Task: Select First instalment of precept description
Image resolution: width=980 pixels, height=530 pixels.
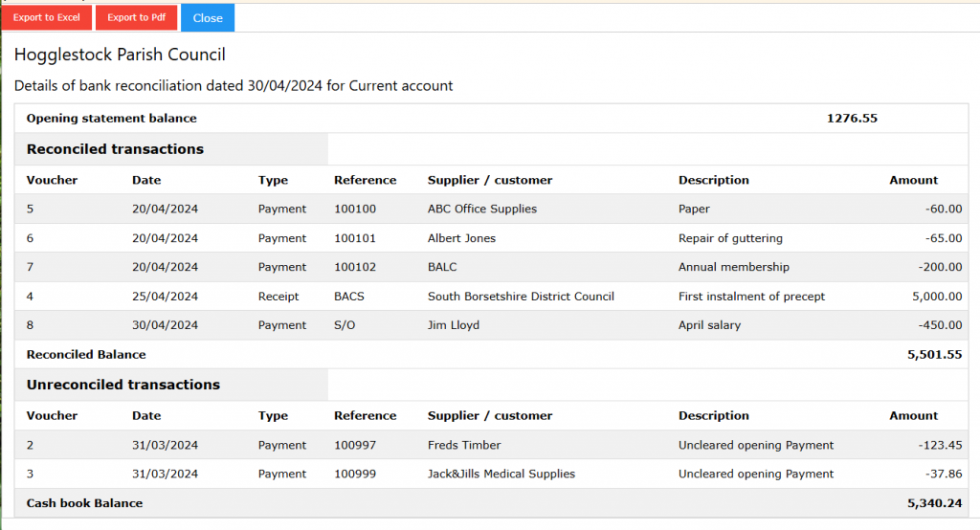Action: click(751, 297)
